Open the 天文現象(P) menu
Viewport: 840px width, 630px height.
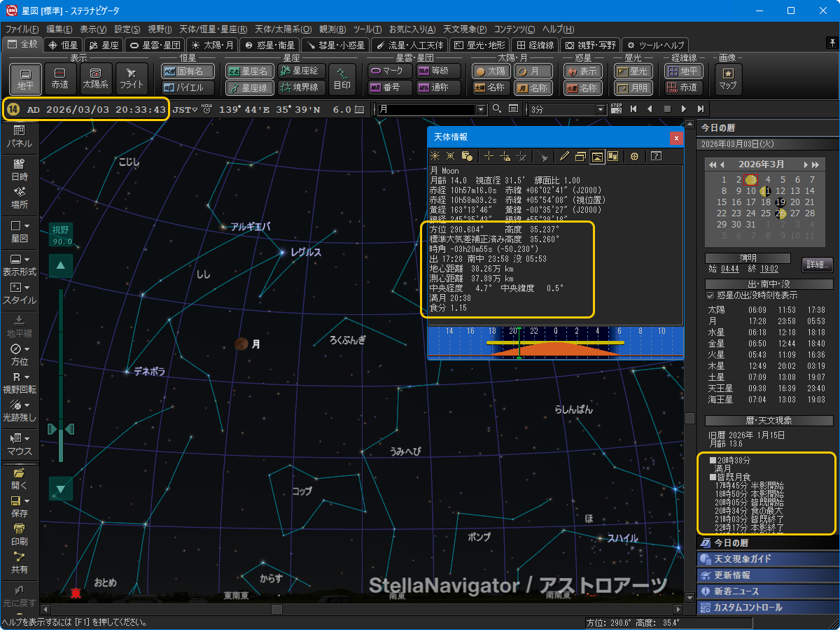pyautogui.click(x=465, y=29)
